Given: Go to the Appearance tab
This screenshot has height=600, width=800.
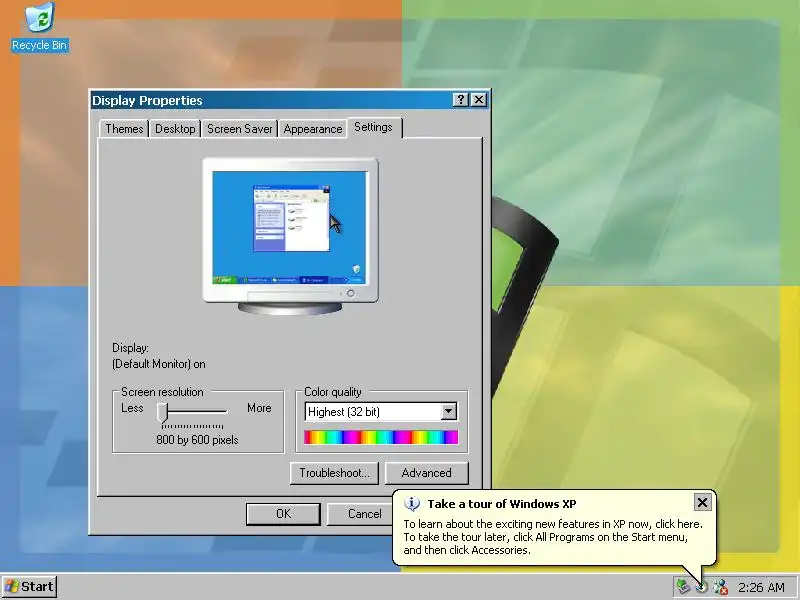Looking at the screenshot, I should pos(313,129).
